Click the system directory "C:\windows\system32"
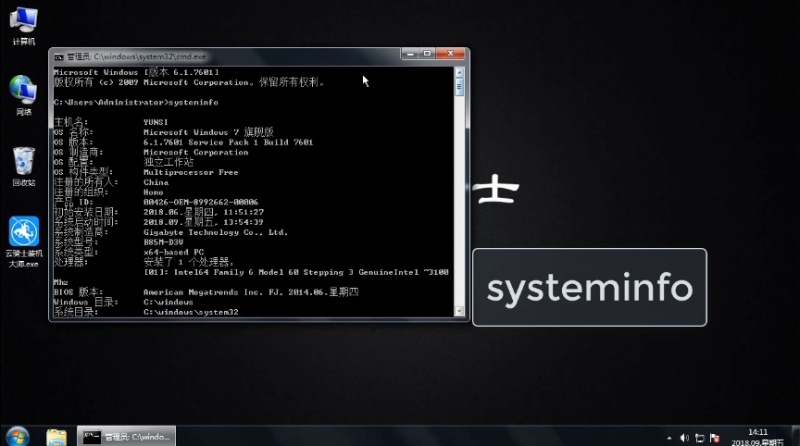The height and width of the screenshot is (446, 800). coord(191,312)
